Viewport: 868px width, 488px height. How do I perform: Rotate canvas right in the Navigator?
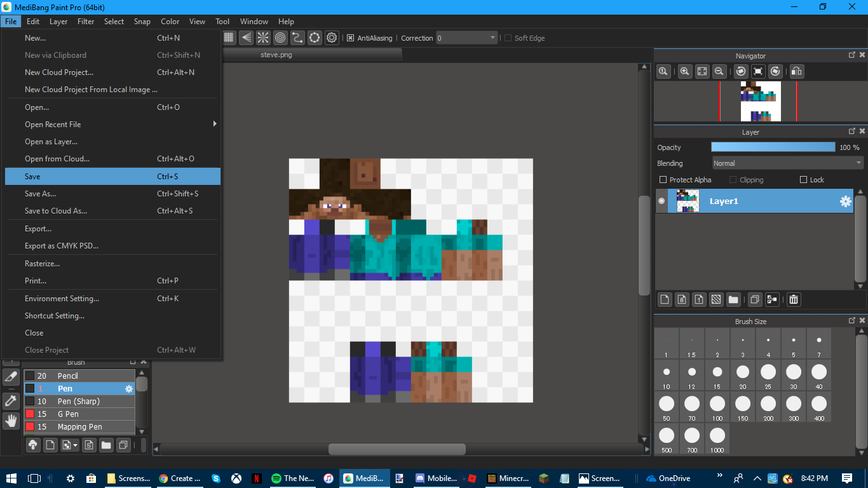pyautogui.click(x=775, y=72)
